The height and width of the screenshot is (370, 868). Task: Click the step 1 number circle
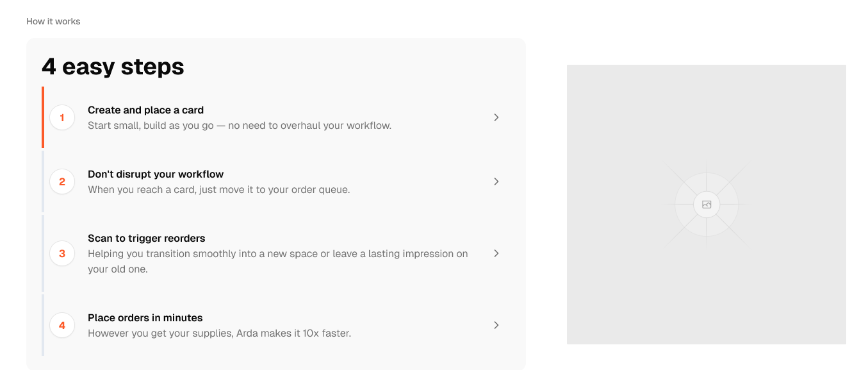62,117
